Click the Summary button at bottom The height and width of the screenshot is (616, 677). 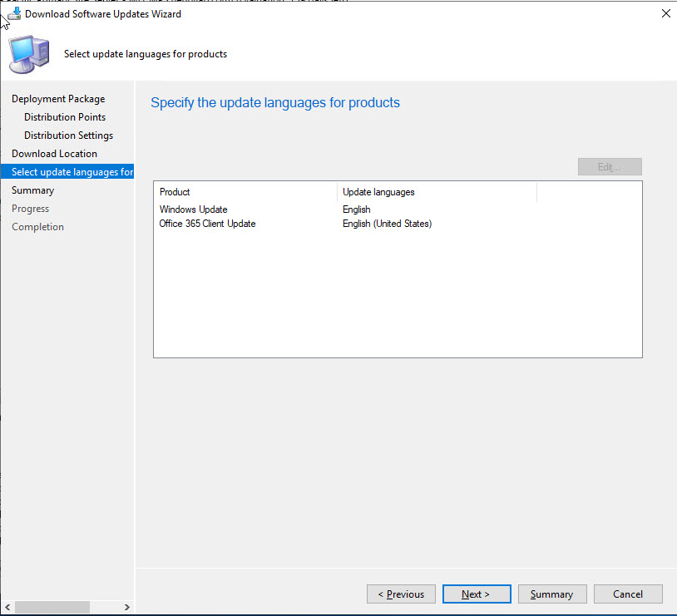[551, 594]
